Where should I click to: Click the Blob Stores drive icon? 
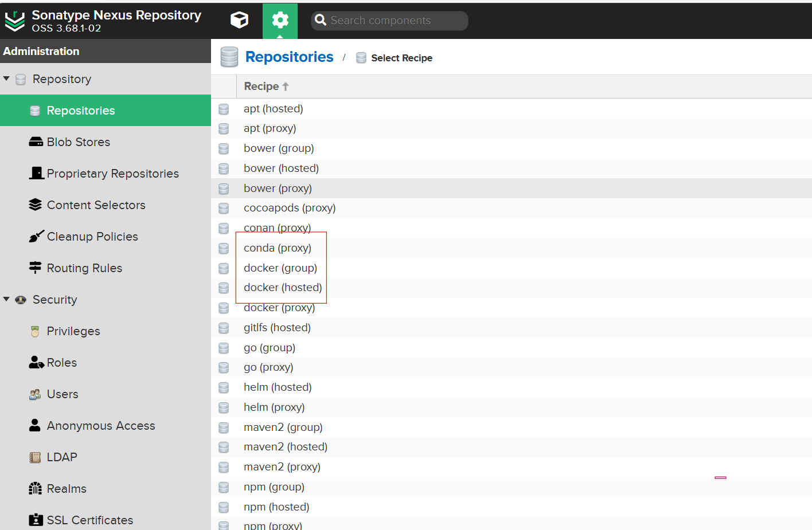(36, 142)
